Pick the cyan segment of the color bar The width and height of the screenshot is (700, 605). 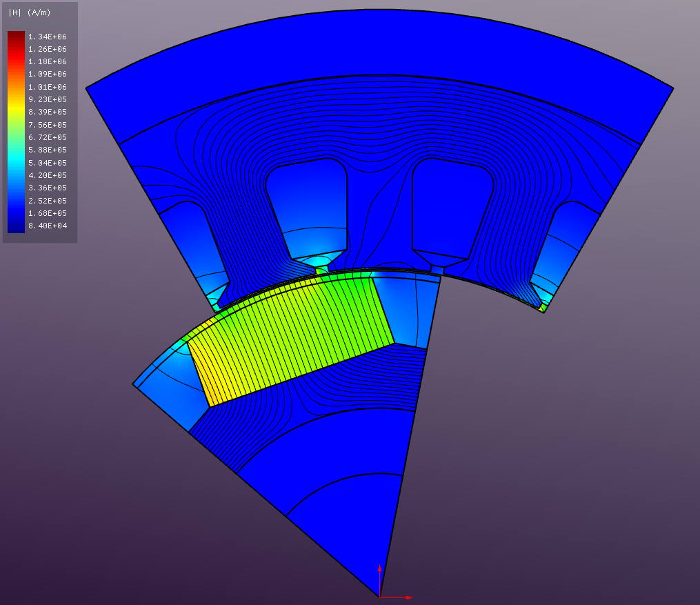click(16, 160)
